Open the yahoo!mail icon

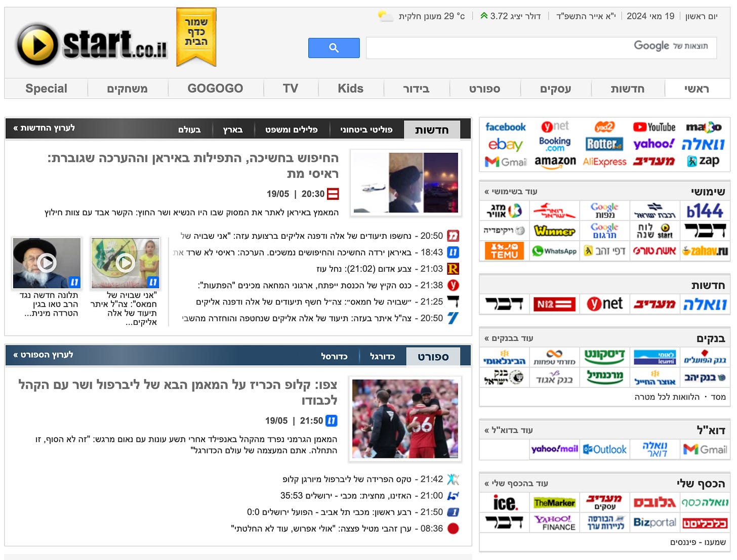tap(555, 449)
